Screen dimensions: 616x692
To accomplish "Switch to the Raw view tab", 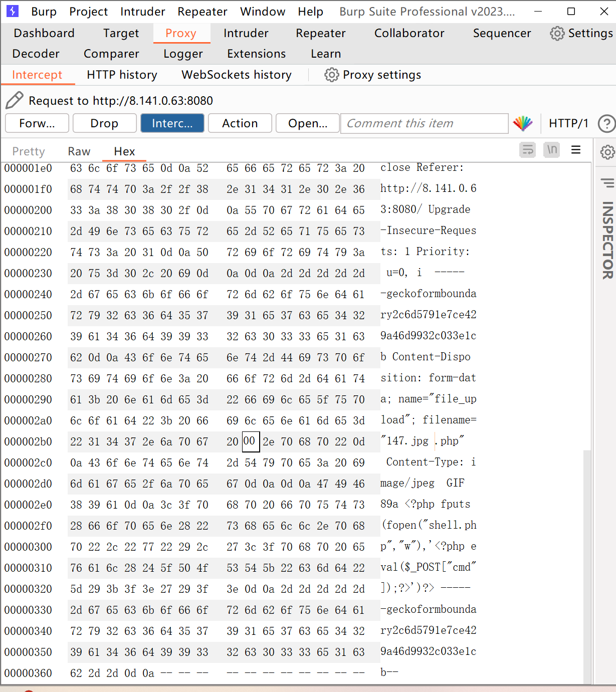I will tap(79, 151).
